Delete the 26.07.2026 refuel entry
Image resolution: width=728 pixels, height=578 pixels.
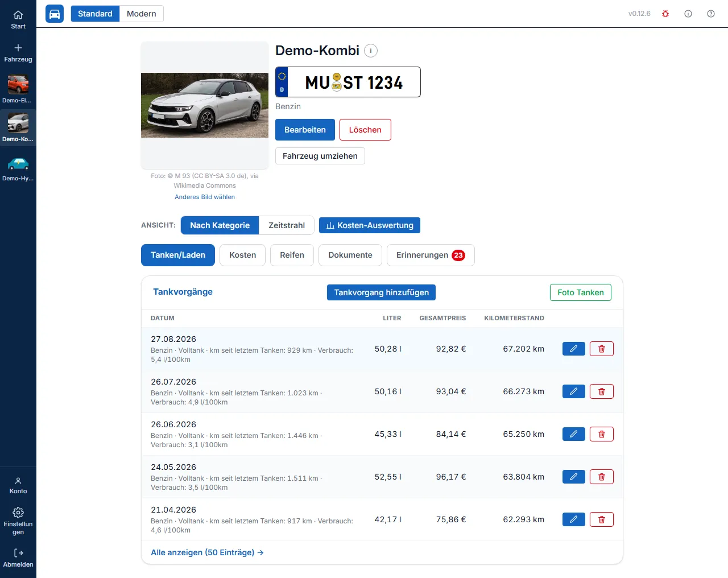click(x=602, y=391)
